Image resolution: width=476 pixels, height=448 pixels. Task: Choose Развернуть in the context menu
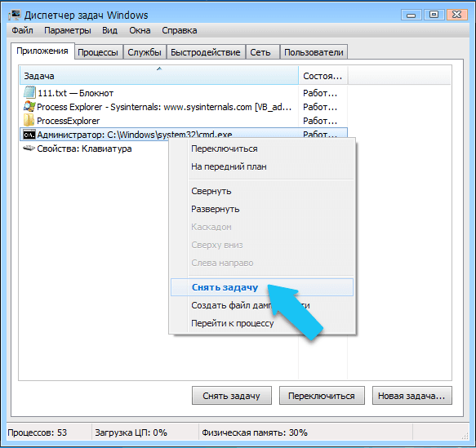click(262, 209)
